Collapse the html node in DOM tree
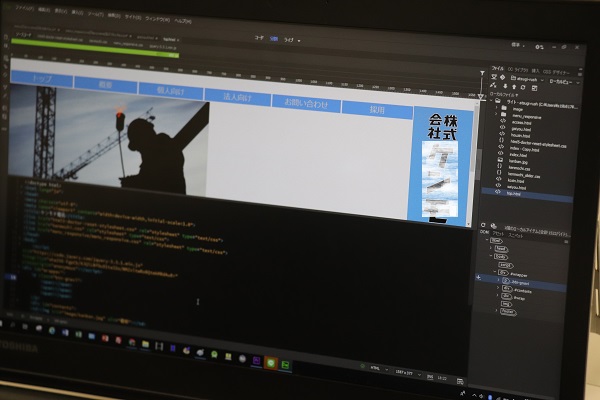The image size is (600, 400). click(x=487, y=240)
